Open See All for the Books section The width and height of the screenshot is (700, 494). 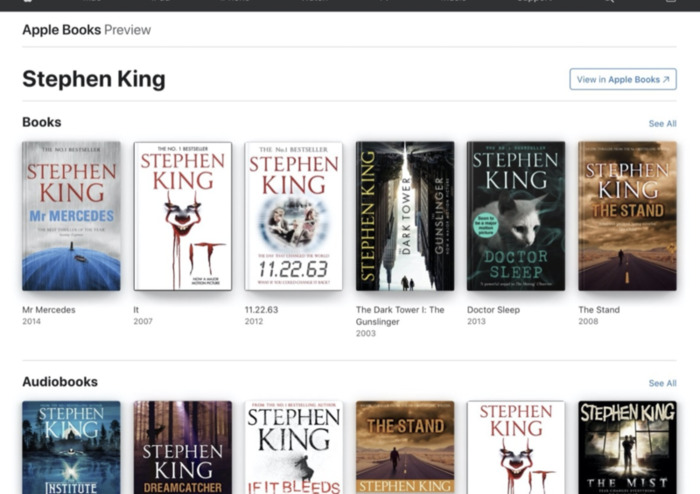click(x=662, y=124)
